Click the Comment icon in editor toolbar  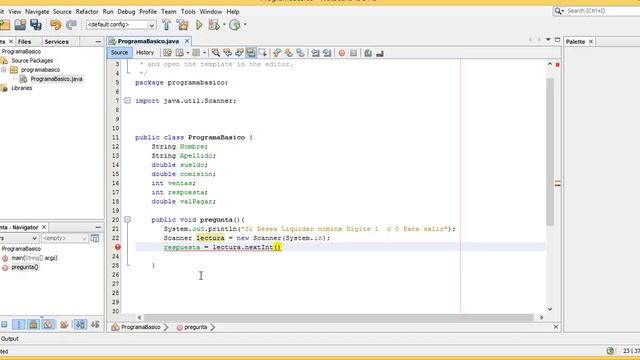tap(368, 53)
